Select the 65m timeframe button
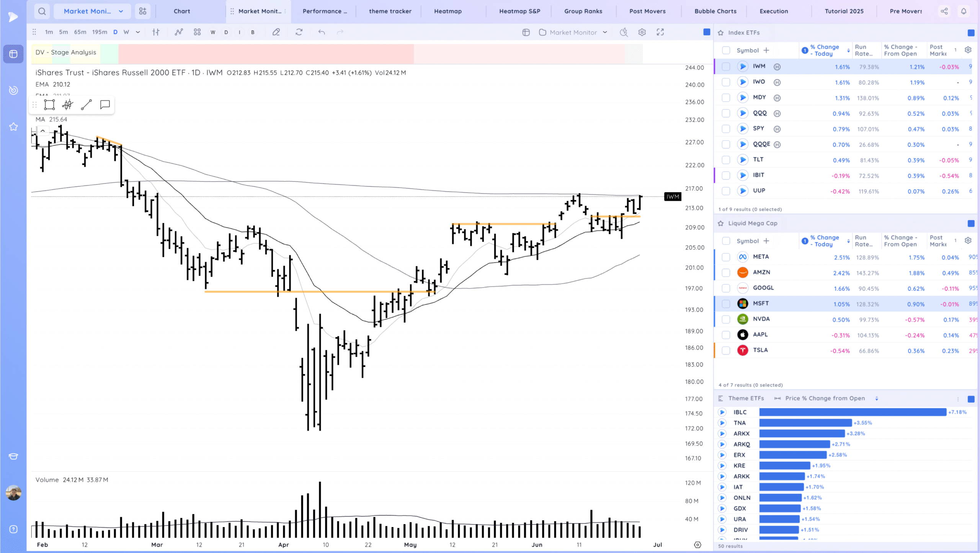Image resolution: width=980 pixels, height=553 pixels. tap(80, 32)
